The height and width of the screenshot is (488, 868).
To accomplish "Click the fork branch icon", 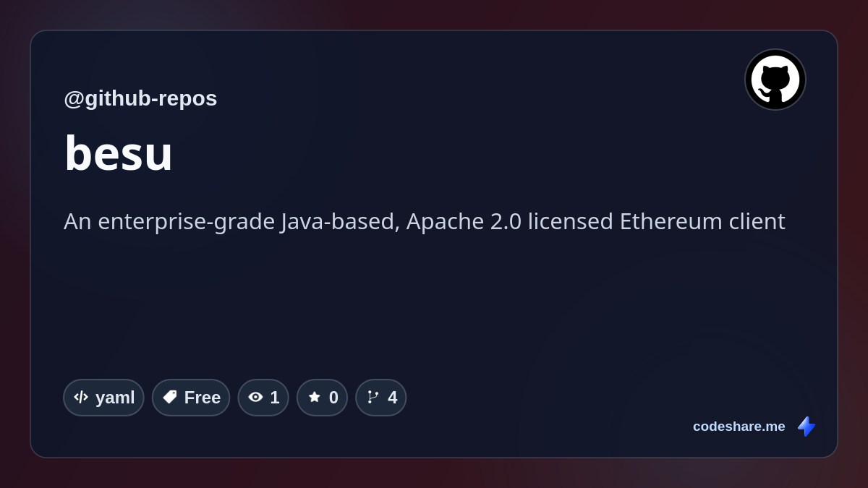I will [x=373, y=397].
